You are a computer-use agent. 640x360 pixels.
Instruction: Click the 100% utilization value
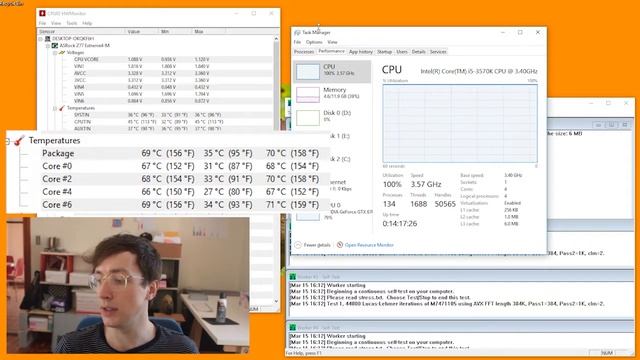click(392, 184)
